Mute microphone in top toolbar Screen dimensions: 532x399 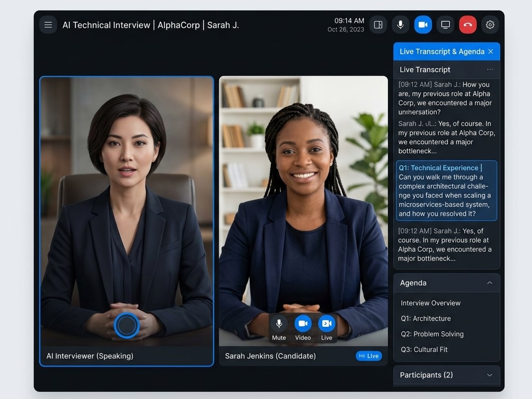point(401,25)
